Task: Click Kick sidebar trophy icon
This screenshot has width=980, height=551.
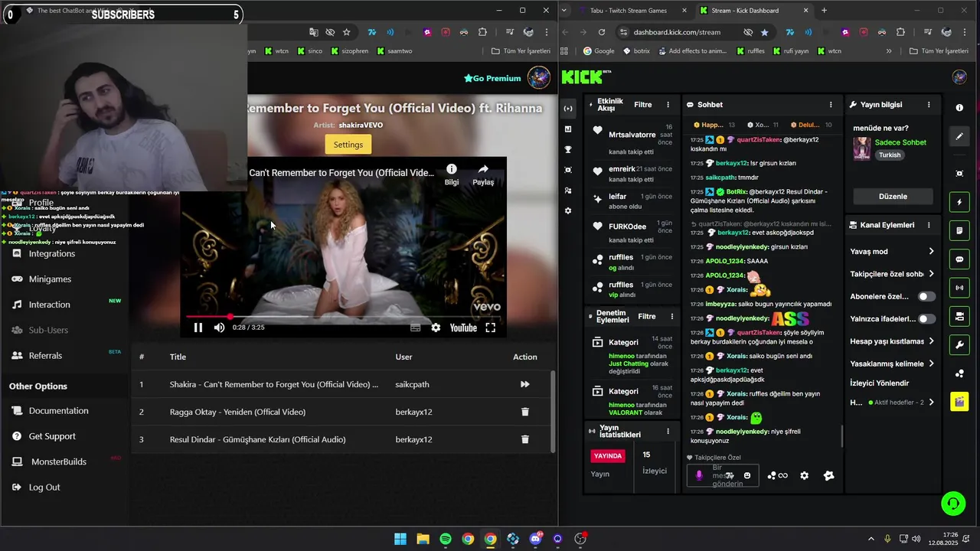Action: pos(567,149)
